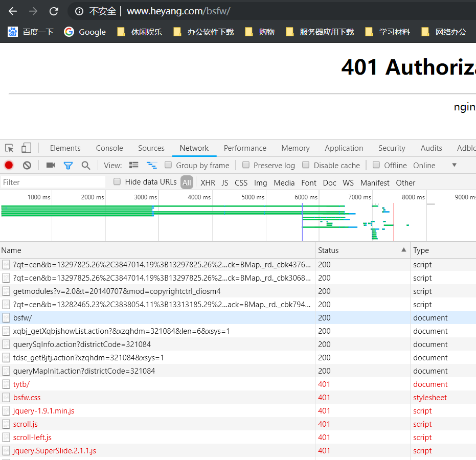Image resolution: width=476 pixels, height=460 pixels.
Task: Check the Disable cache box
Action: click(x=306, y=165)
